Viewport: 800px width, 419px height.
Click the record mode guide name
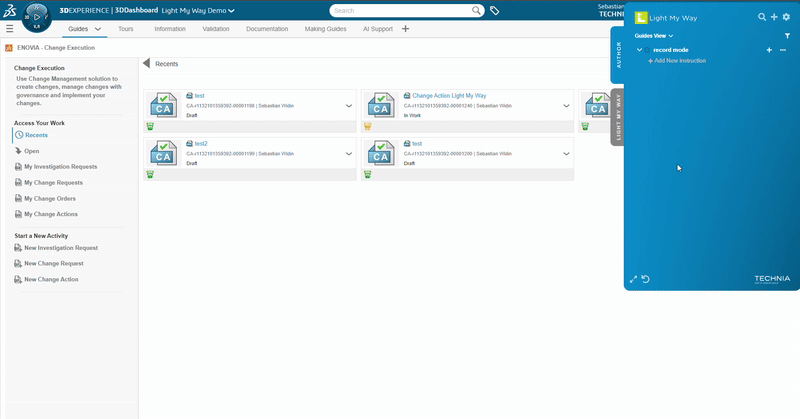[x=670, y=50]
